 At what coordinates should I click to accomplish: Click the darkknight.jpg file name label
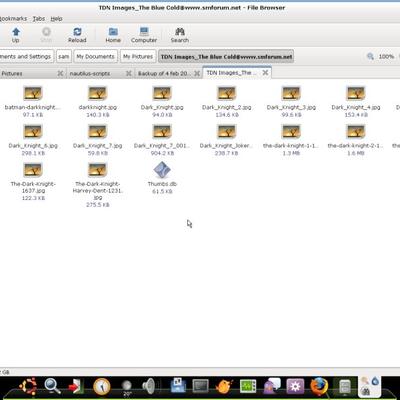pyautogui.click(x=98, y=107)
